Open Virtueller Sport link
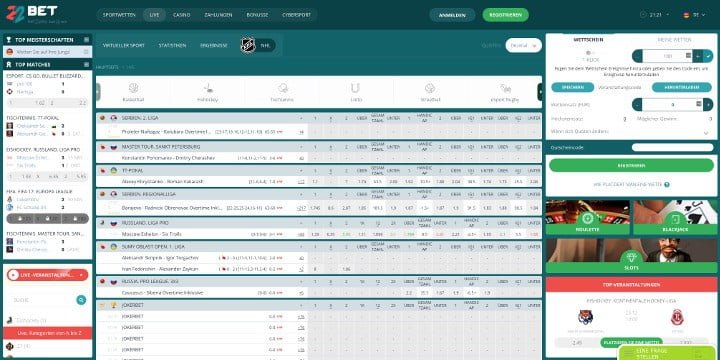Image resolution: width=720 pixels, height=360 pixels. click(124, 45)
